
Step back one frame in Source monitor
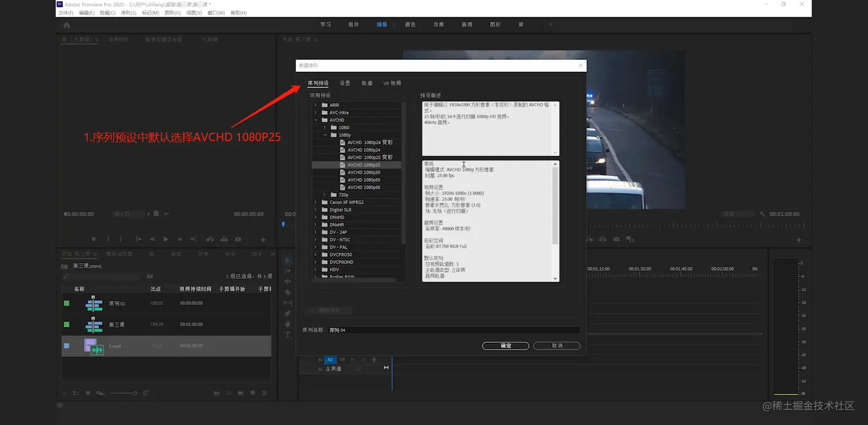152,239
